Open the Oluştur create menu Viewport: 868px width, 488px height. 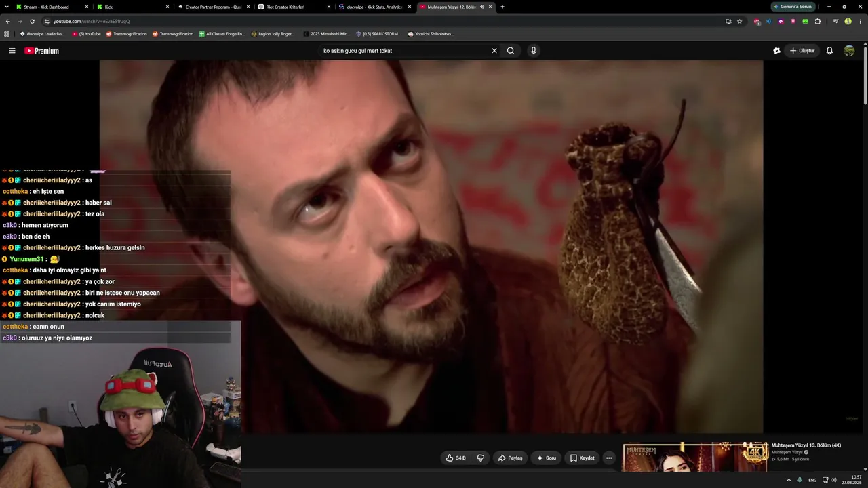tap(802, 51)
